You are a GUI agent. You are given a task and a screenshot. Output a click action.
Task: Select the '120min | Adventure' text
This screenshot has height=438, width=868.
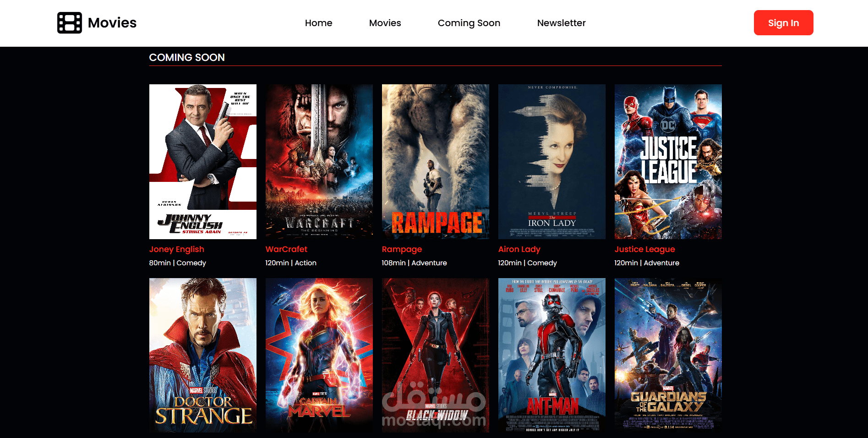647,263
